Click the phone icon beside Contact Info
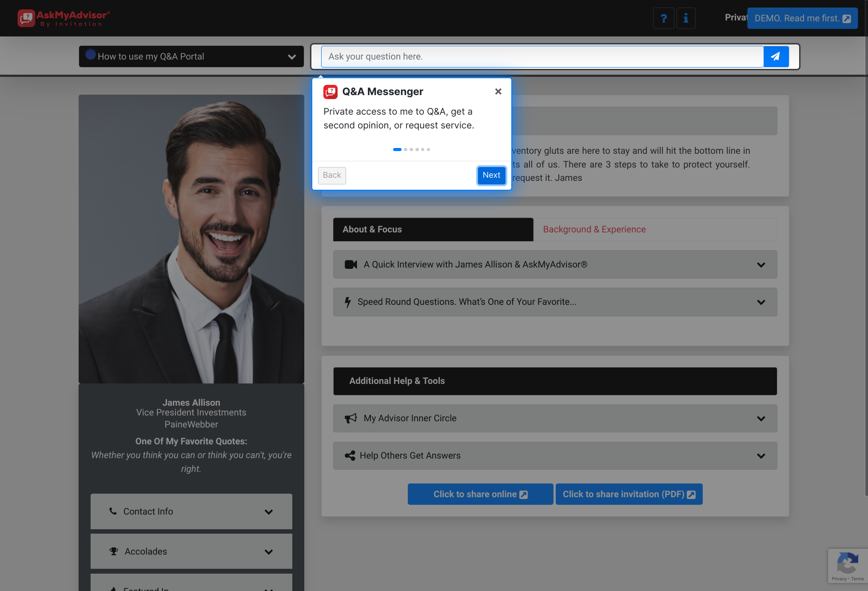The width and height of the screenshot is (868, 591). coord(113,511)
